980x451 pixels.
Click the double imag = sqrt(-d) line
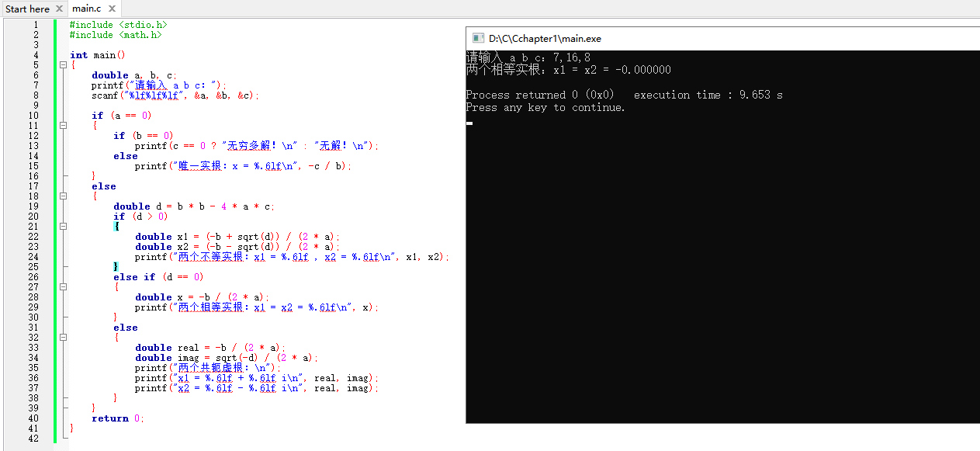click(x=227, y=358)
